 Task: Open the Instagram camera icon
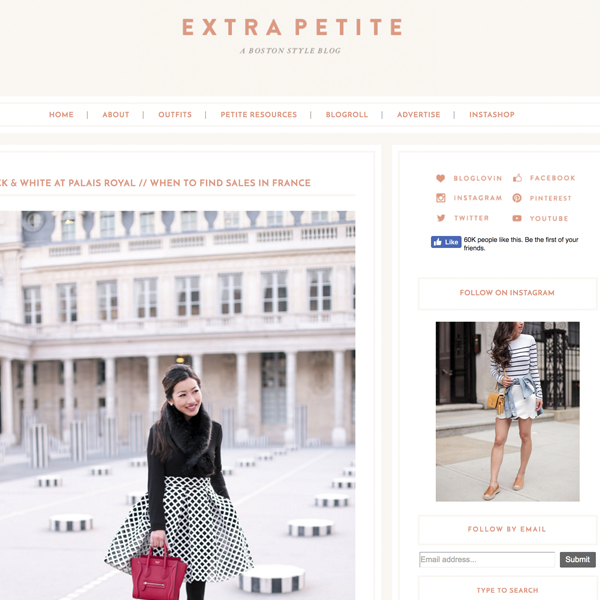[441, 198]
